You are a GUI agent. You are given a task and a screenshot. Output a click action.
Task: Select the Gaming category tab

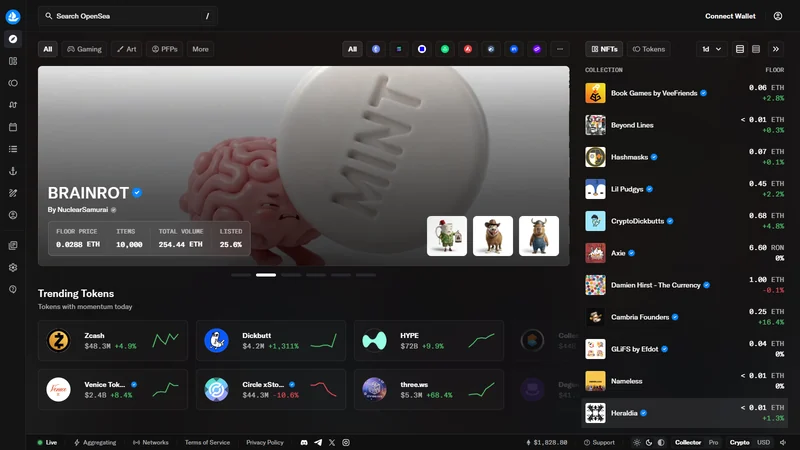(x=84, y=49)
